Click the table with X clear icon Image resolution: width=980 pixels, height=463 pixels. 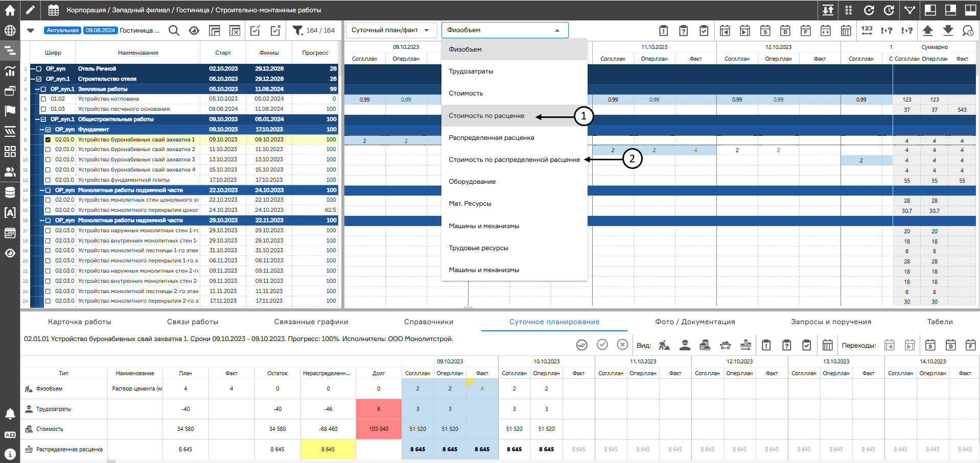tap(235, 31)
